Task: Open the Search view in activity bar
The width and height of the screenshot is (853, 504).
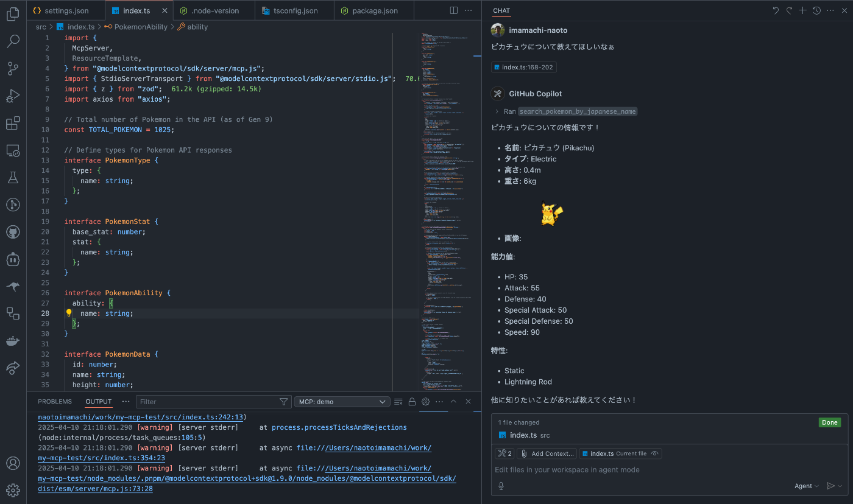Action: (13, 41)
